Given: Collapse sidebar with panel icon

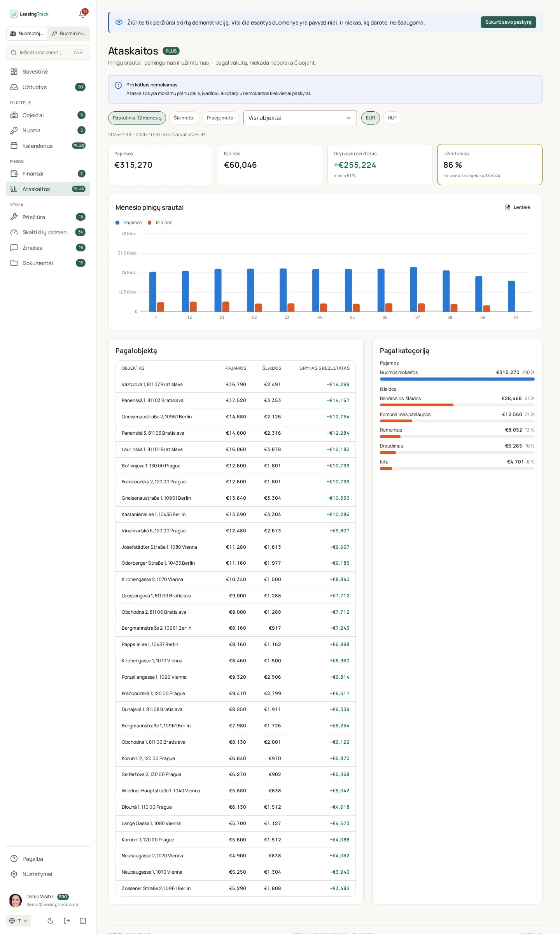Looking at the screenshot, I should pyautogui.click(x=83, y=921).
